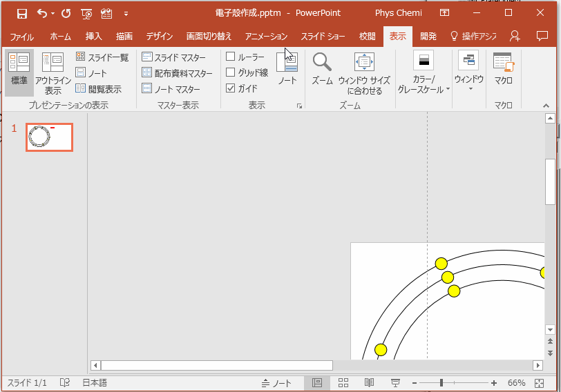This screenshot has width=561, height=392.
Task: Click vertical scrollbar down arrow
Action: point(550,329)
